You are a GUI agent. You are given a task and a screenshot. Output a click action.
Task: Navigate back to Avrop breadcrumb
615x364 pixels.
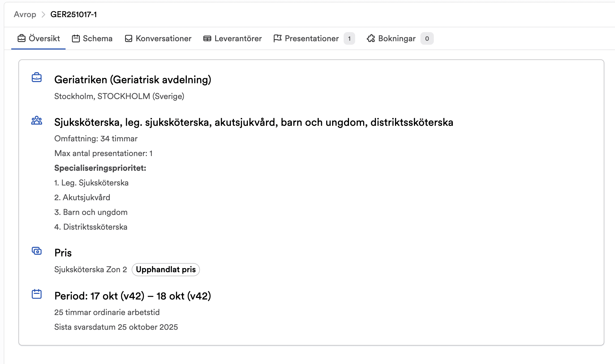click(25, 14)
